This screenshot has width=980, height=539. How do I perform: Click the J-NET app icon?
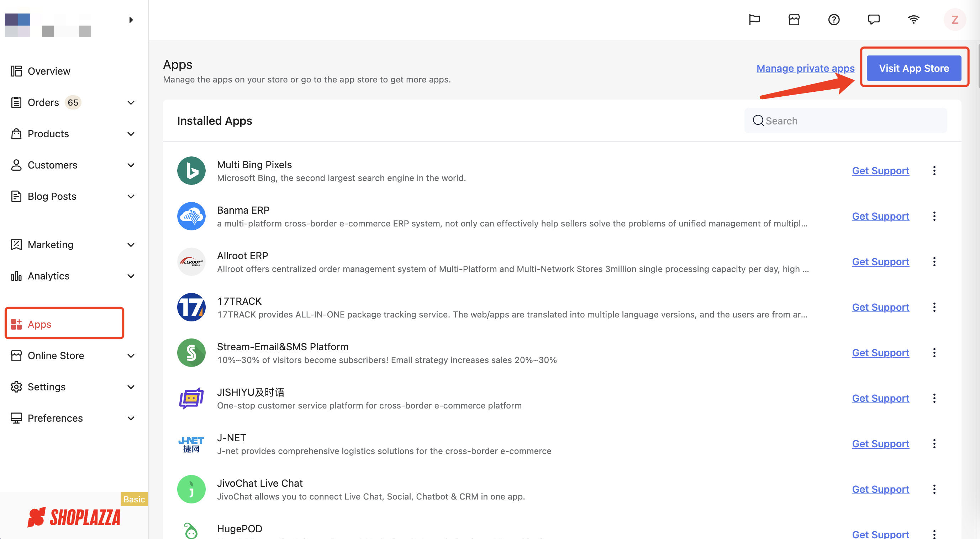191,444
